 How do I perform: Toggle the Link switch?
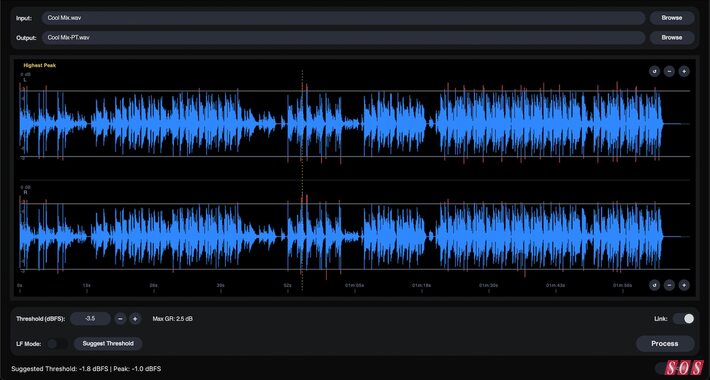point(683,319)
